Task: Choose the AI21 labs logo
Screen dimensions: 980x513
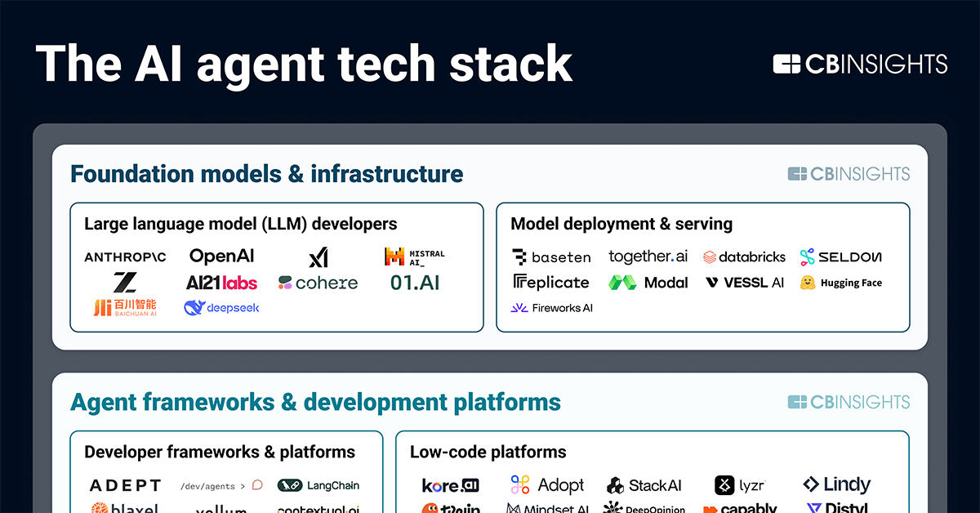Action: click(x=221, y=283)
